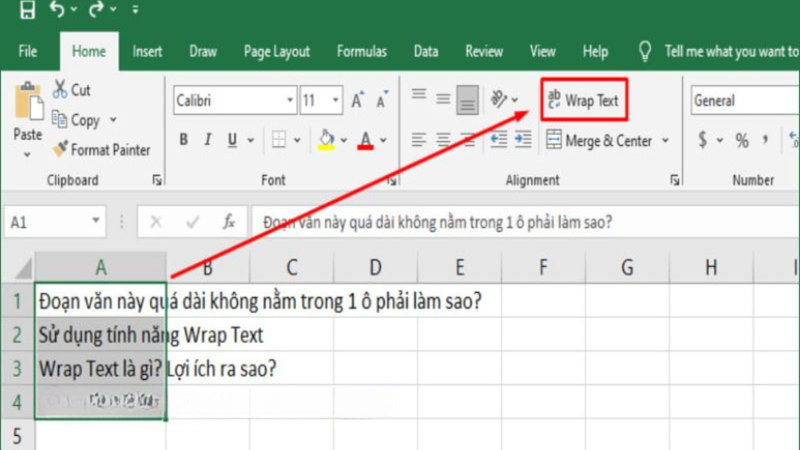This screenshot has height=450, width=800.
Task: Switch to the Draw tab
Action: coord(203,51)
